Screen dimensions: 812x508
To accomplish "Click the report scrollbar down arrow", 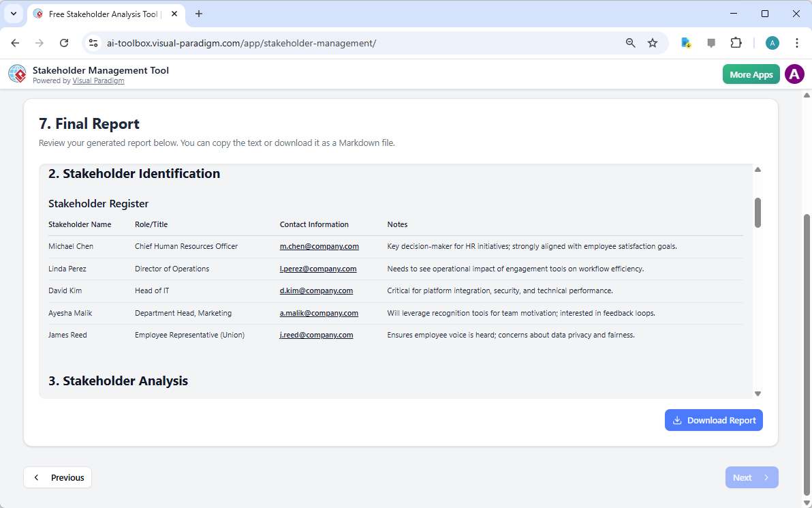I will tap(758, 393).
